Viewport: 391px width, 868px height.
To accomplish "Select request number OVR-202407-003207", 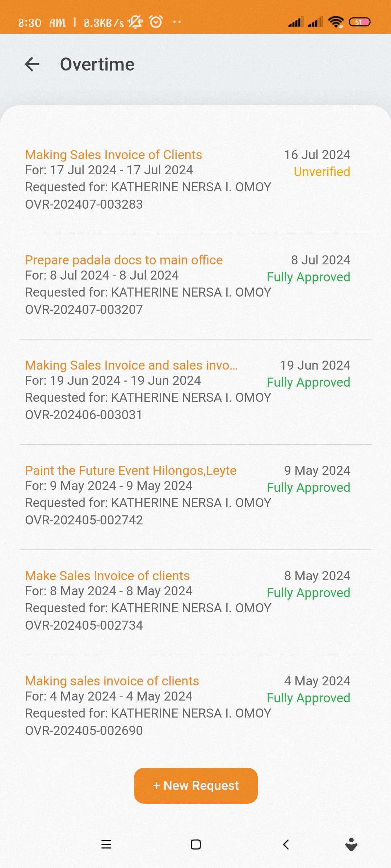I will coord(84,310).
